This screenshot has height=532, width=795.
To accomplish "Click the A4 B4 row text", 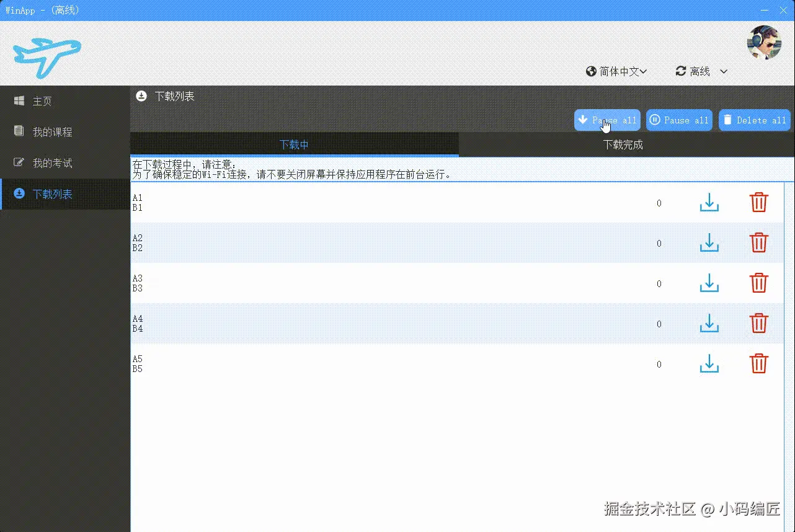I will [138, 324].
